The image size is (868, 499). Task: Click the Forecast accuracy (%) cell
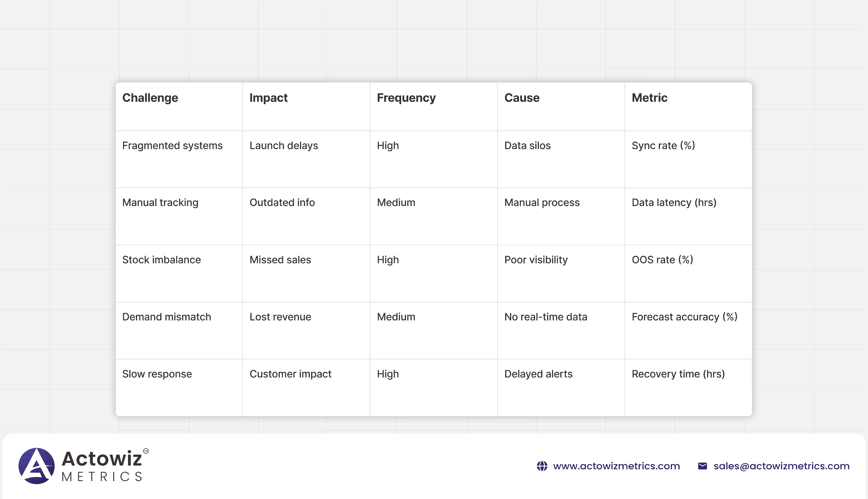(x=684, y=317)
